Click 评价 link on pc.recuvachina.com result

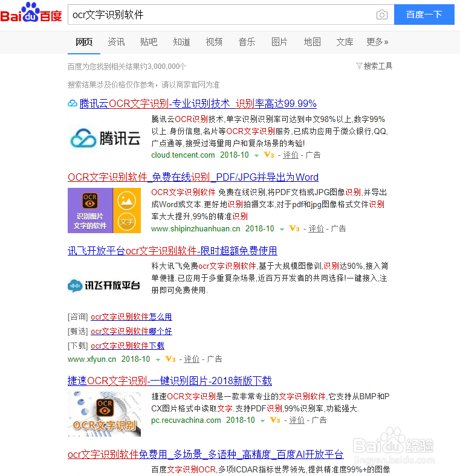tap(297, 420)
